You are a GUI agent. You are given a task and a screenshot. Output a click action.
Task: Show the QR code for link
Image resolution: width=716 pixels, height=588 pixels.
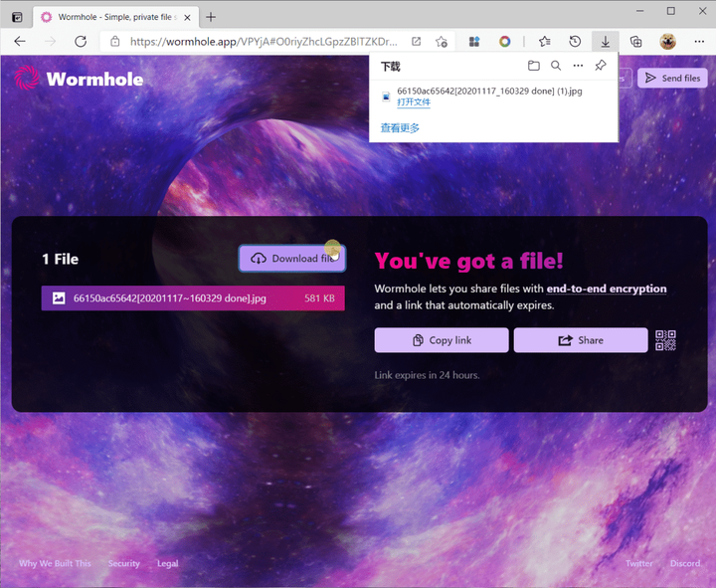665,340
